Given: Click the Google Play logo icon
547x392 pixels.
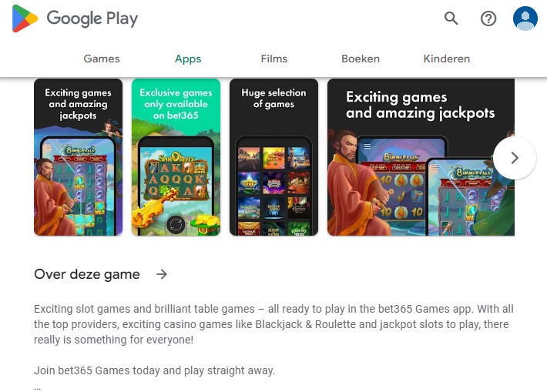Looking at the screenshot, I should tap(25, 18).
